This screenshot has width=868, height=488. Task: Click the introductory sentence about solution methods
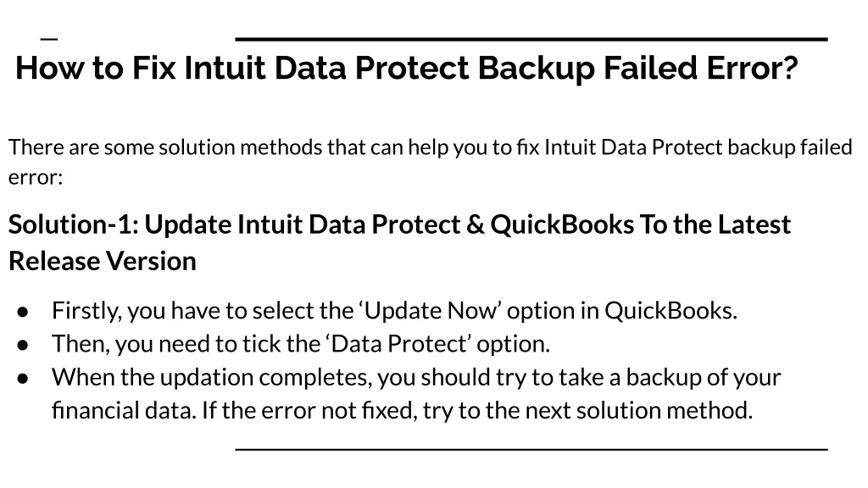click(430, 162)
